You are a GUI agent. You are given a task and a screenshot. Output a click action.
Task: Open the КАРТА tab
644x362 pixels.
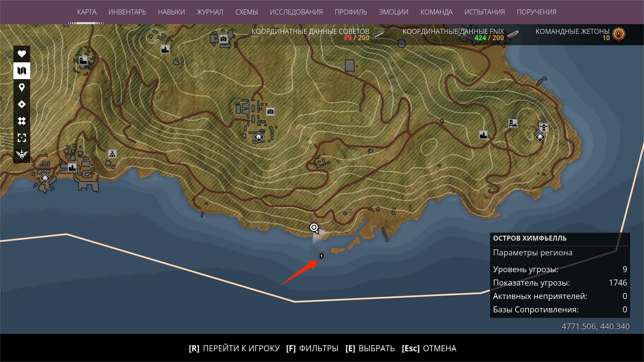pyautogui.click(x=87, y=12)
